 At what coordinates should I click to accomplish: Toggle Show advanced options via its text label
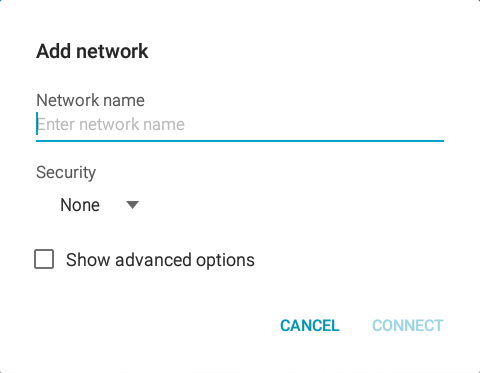160,260
